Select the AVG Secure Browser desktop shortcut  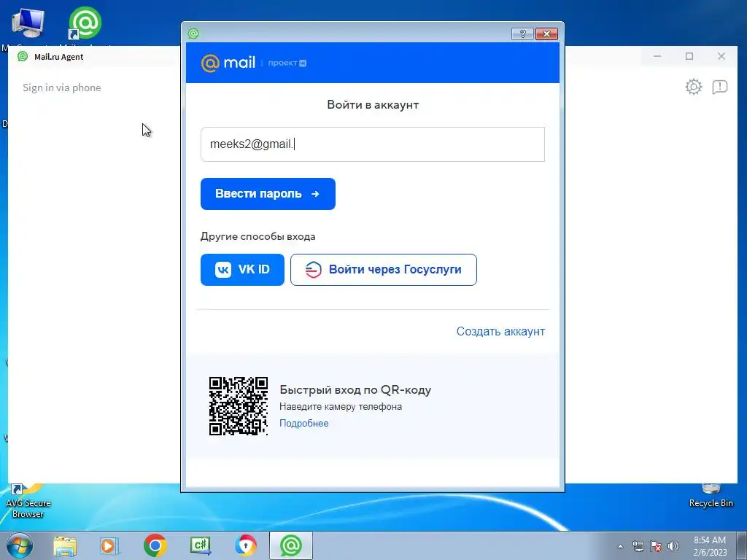(28, 502)
